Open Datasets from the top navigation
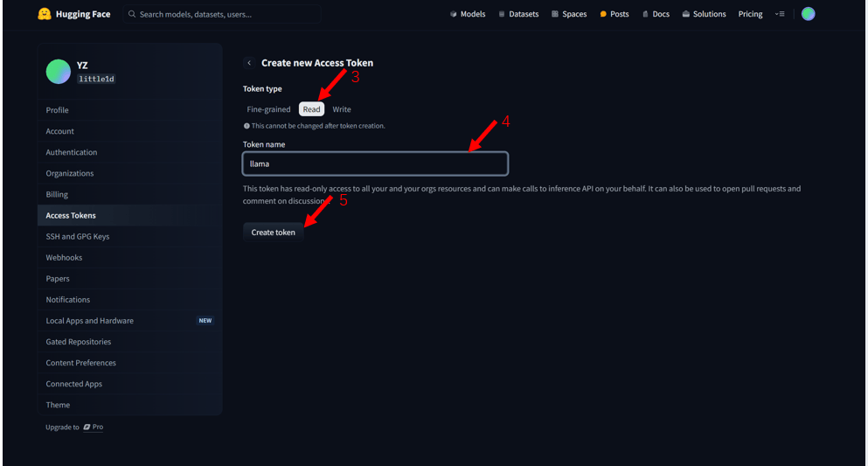This screenshot has width=868, height=466. pos(518,14)
